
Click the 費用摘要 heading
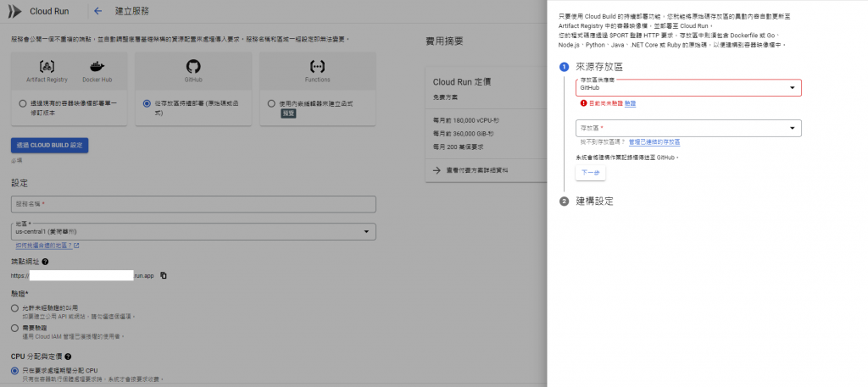pyautogui.click(x=444, y=41)
